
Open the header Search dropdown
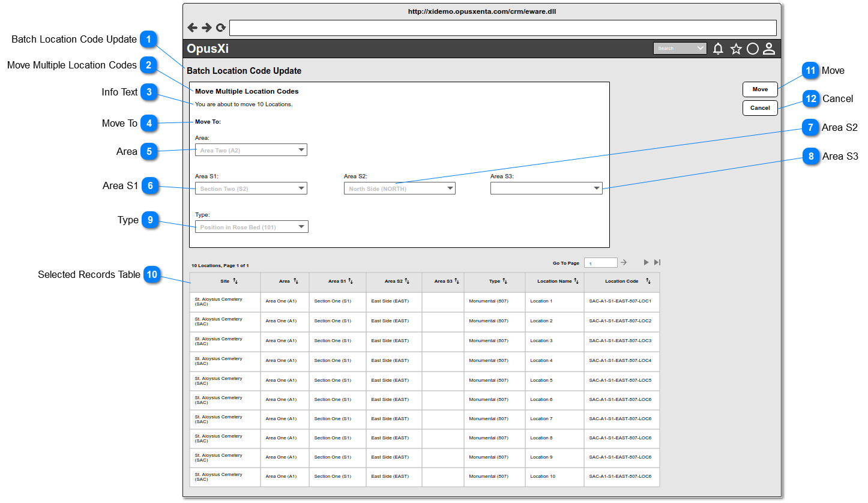680,49
